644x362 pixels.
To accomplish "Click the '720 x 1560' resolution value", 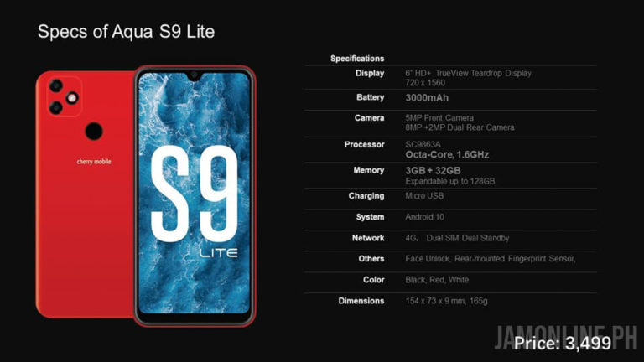I will (425, 83).
